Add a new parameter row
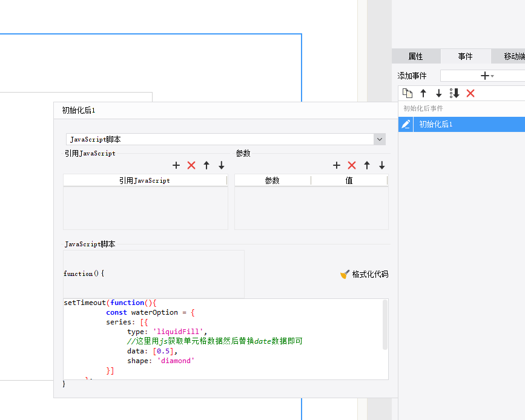Image resolution: width=525 pixels, height=420 pixels. pos(337,165)
